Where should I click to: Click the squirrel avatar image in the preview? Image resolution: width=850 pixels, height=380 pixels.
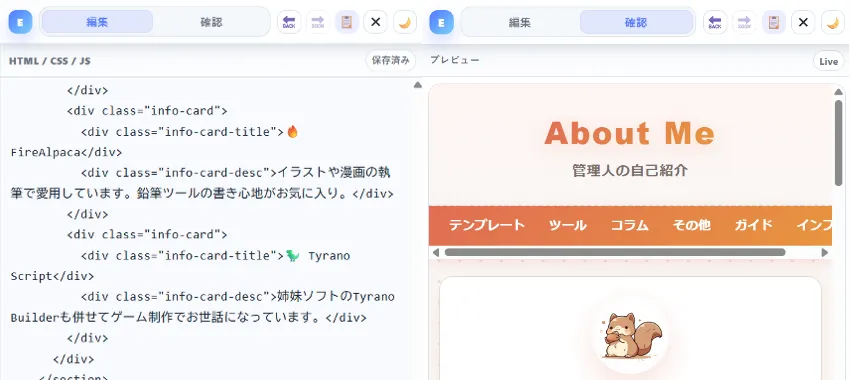[x=630, y=335]
